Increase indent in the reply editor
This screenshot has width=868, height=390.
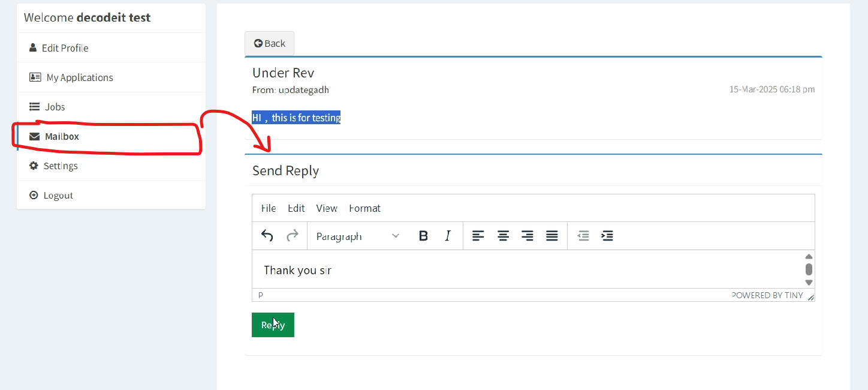coord(607,236)
